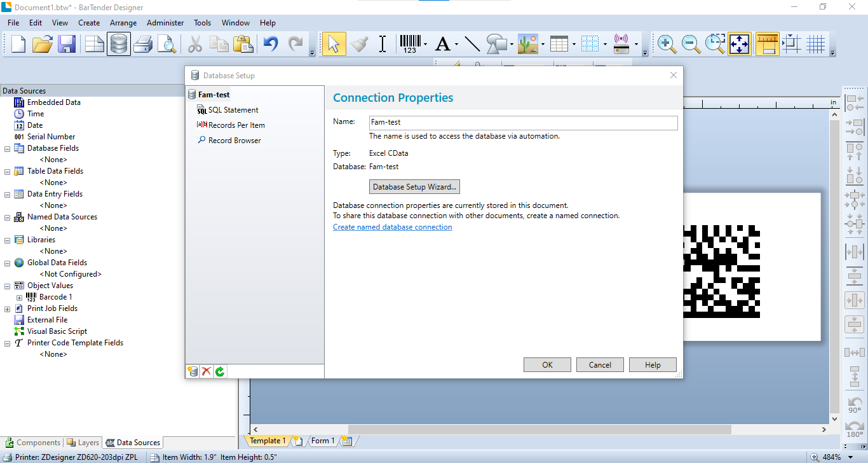Collapse the Database Fields node

(7, 149)
